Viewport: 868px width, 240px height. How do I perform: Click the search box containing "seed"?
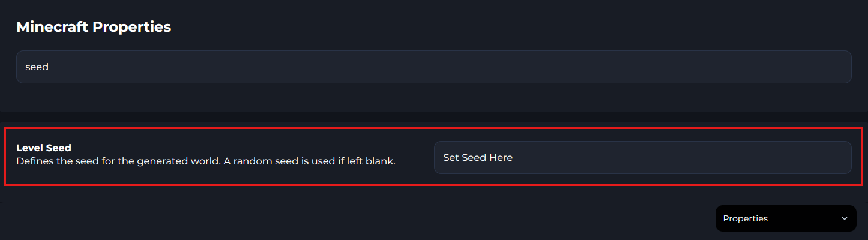tap(433, 67)
